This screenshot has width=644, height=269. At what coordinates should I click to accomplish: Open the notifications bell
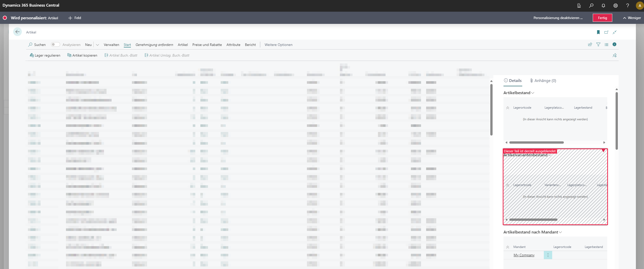click(x=603, y=6)
